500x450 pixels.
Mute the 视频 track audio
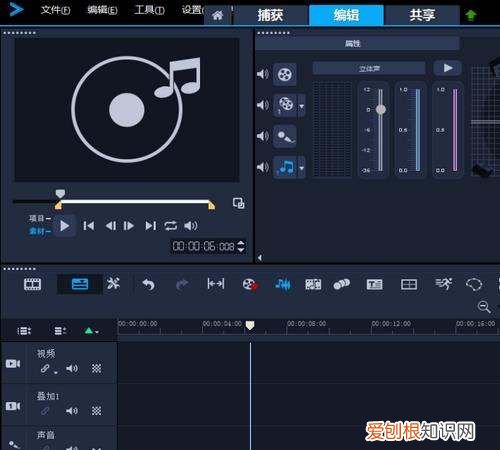[x=72, y=368]
